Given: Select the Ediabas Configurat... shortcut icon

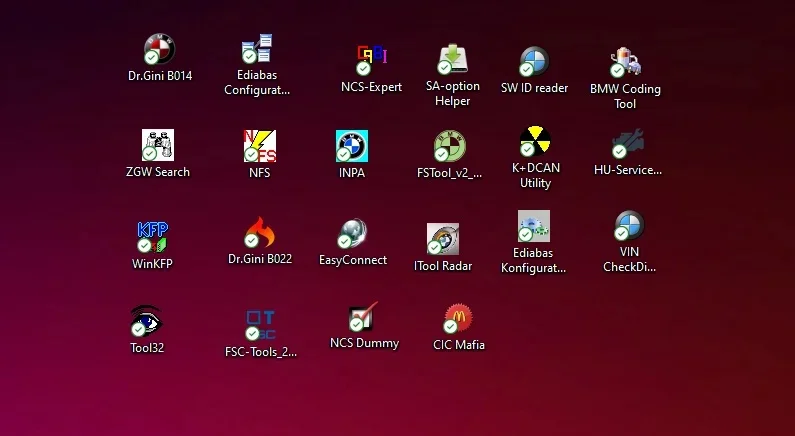Looking at the screenshot, I should click(257, 48).
